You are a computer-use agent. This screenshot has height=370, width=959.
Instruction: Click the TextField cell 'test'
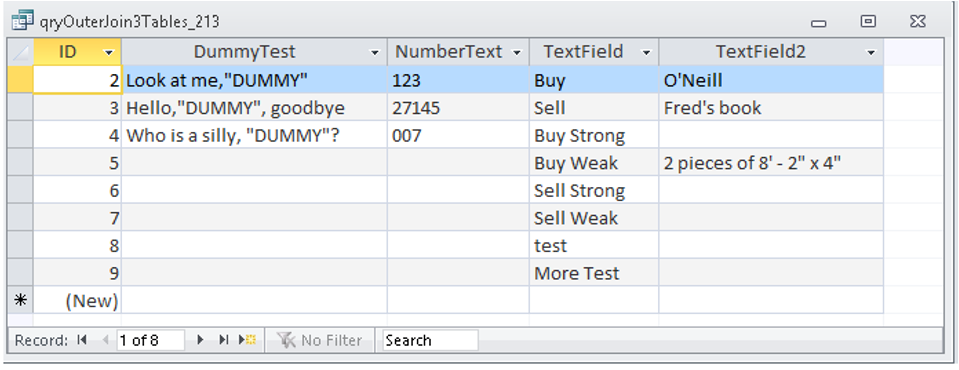coord(594,245)
